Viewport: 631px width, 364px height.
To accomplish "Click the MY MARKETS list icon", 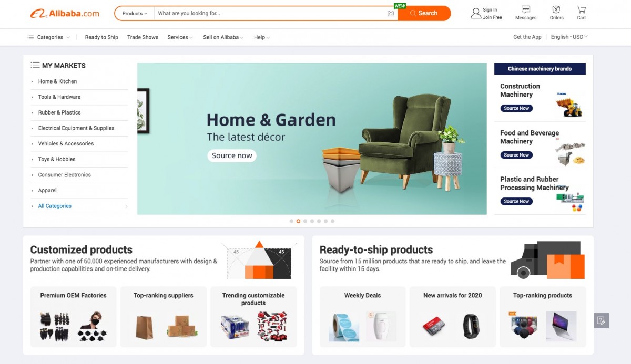I will (35, 65).
